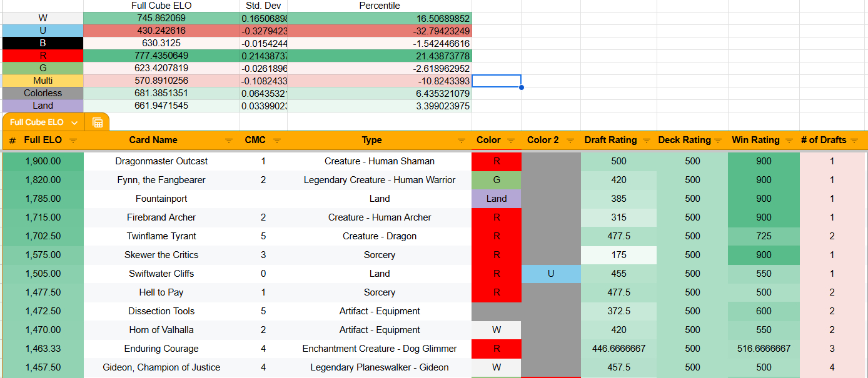Image resolution: width=868 pixels, height=378 pixels.
Task: Click the number type icon on Full ELO
Action: 13,141
